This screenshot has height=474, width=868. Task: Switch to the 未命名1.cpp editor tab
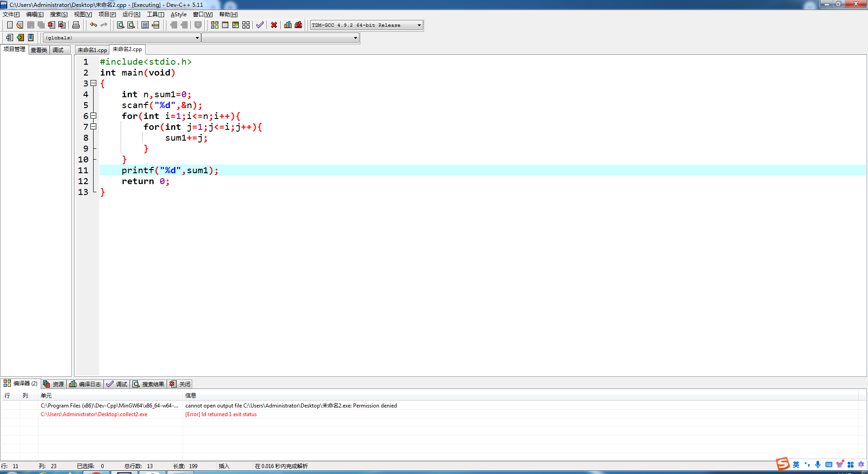click(x=92, y=50)
